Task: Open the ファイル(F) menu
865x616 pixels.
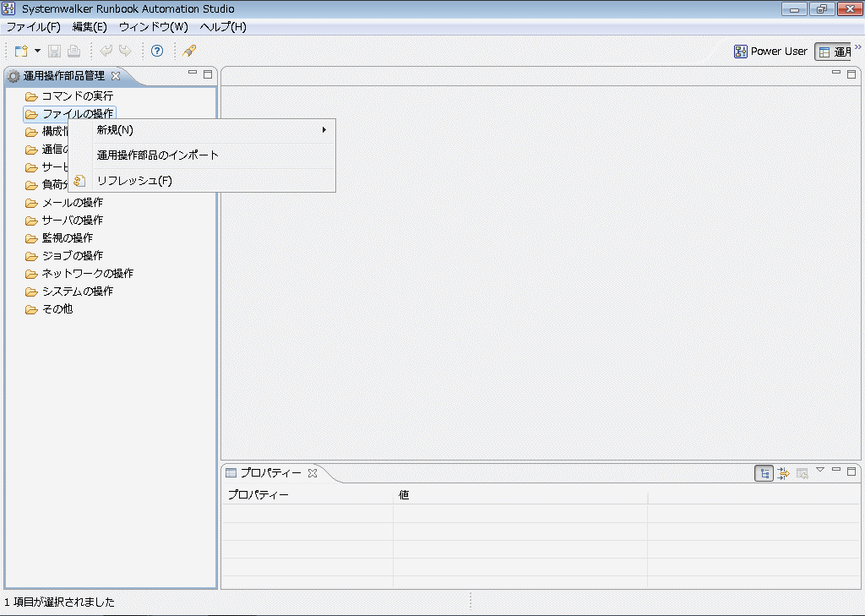Action: pyautogui.click(x=33, y=26)
